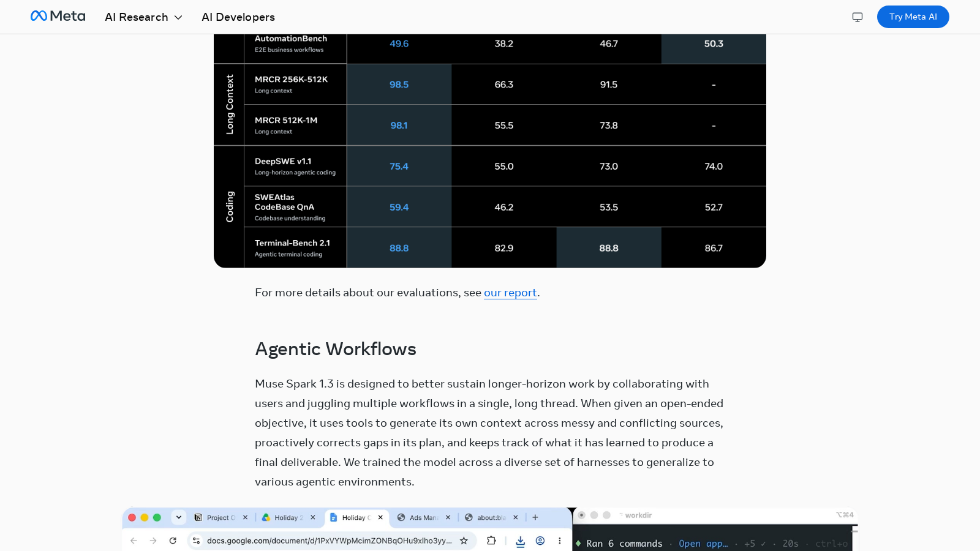Click the bookmark star in the embedded address bar
Screen dimensions: 980x551
(x=464, y=541)
